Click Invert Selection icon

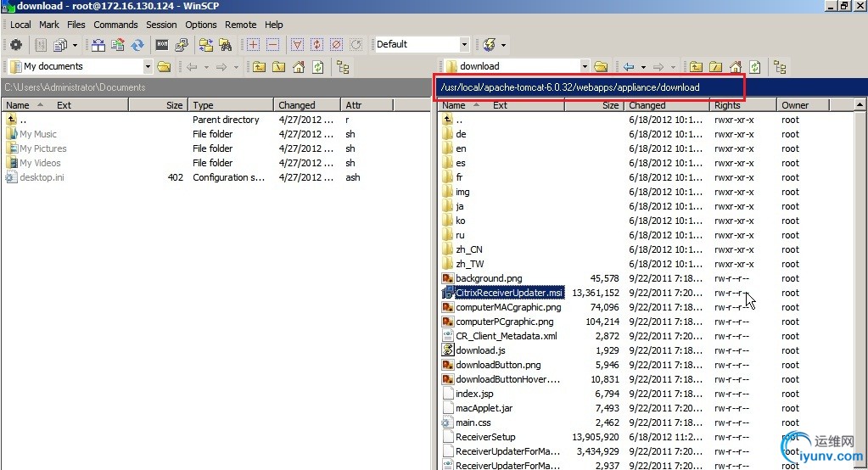tap(316, 45)
